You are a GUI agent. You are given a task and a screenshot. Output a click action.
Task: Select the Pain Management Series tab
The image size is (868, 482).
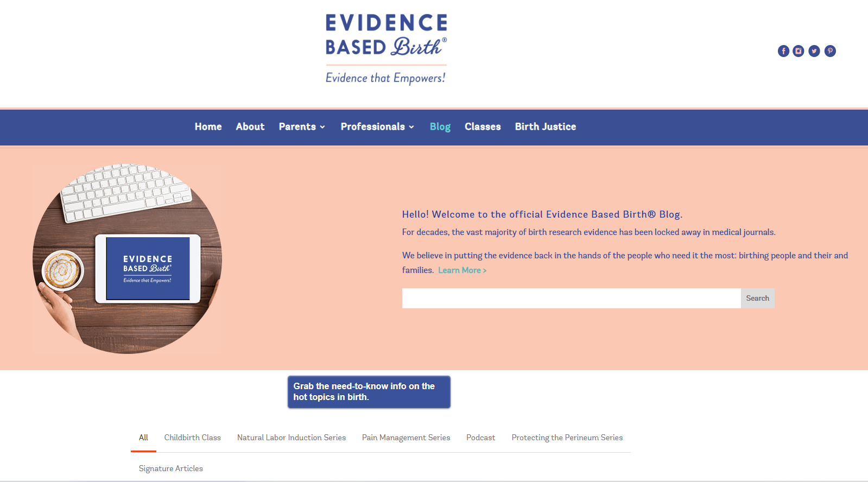pyautogui.click(x=406, y=437)
